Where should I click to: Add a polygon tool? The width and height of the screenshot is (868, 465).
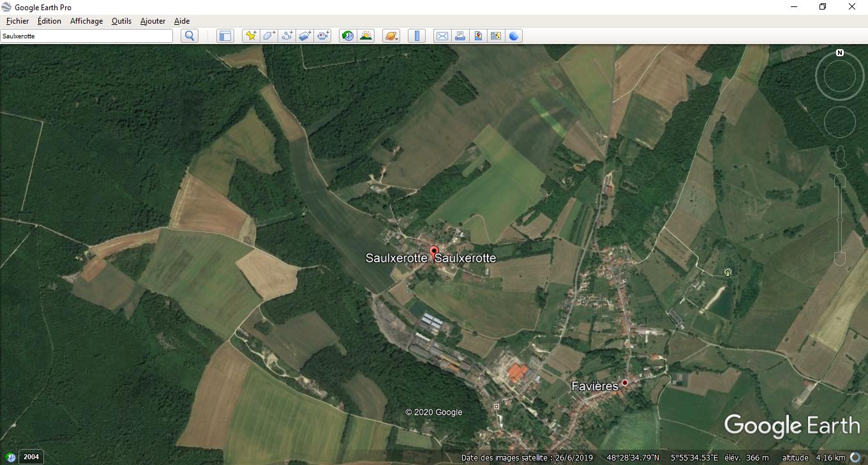pyautogui.click(x=269, y=36)
